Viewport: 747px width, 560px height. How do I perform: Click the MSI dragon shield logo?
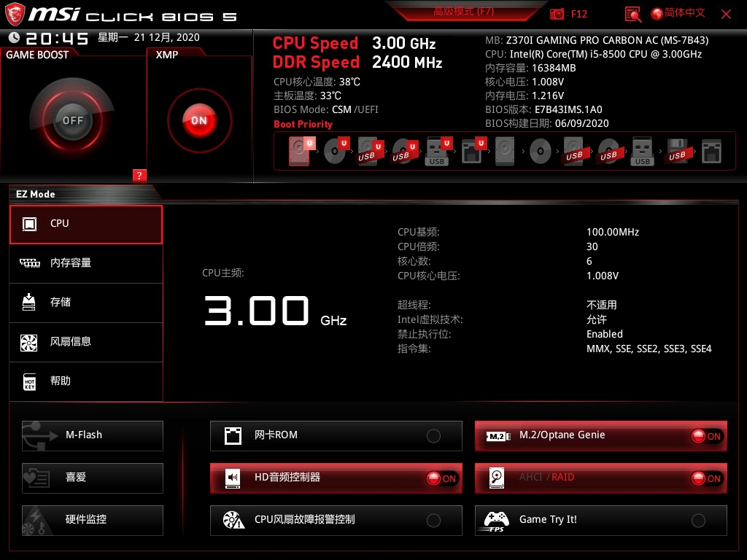[x=15, y=15]
